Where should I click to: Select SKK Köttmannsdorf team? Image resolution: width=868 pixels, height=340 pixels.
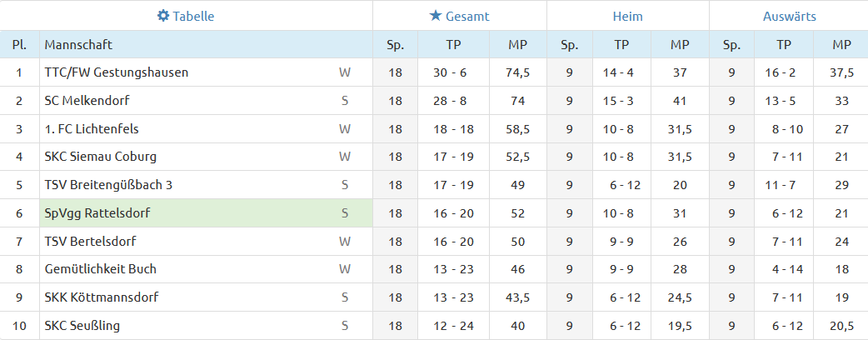point(102,297)
